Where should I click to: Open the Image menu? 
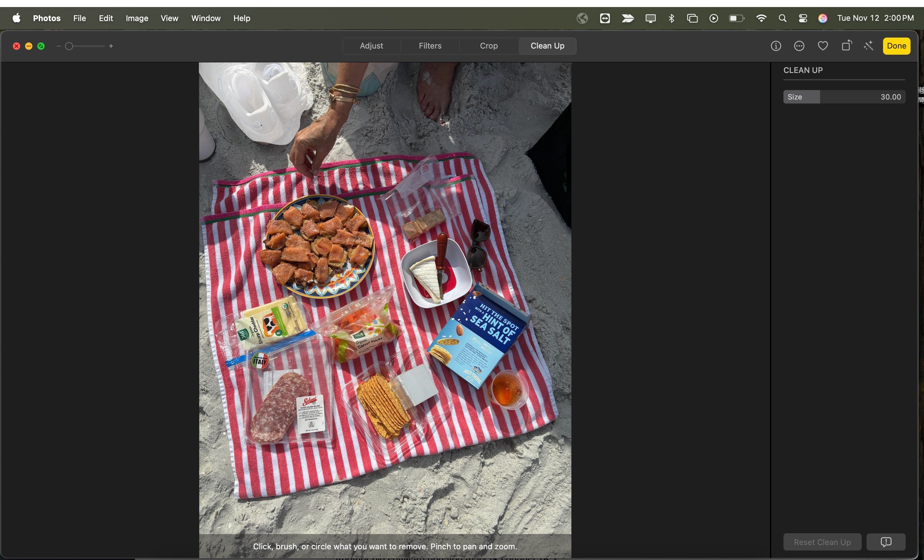[x=137, y=18]
